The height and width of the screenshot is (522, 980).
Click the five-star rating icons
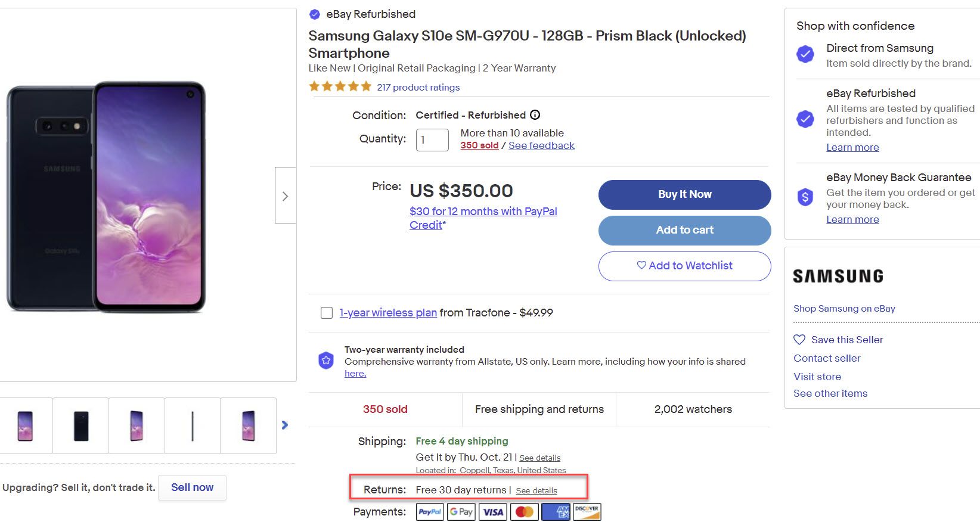click(x=340, y=87)
